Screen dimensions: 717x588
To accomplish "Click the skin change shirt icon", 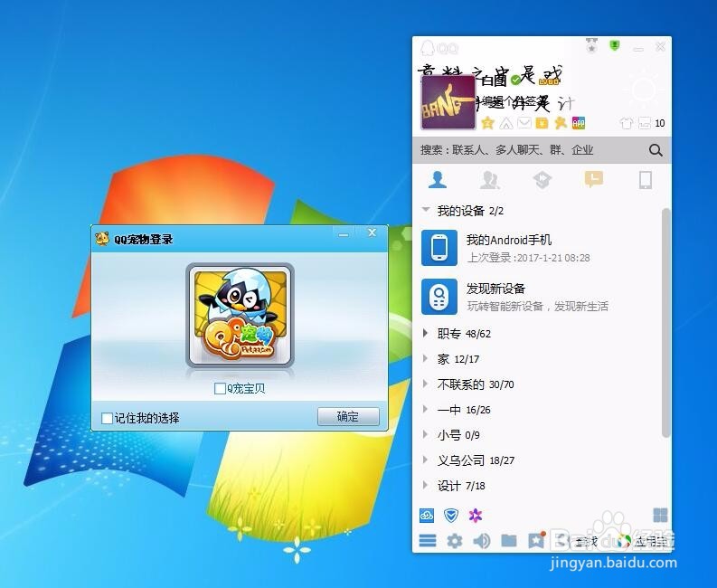I will click(626, 123).
